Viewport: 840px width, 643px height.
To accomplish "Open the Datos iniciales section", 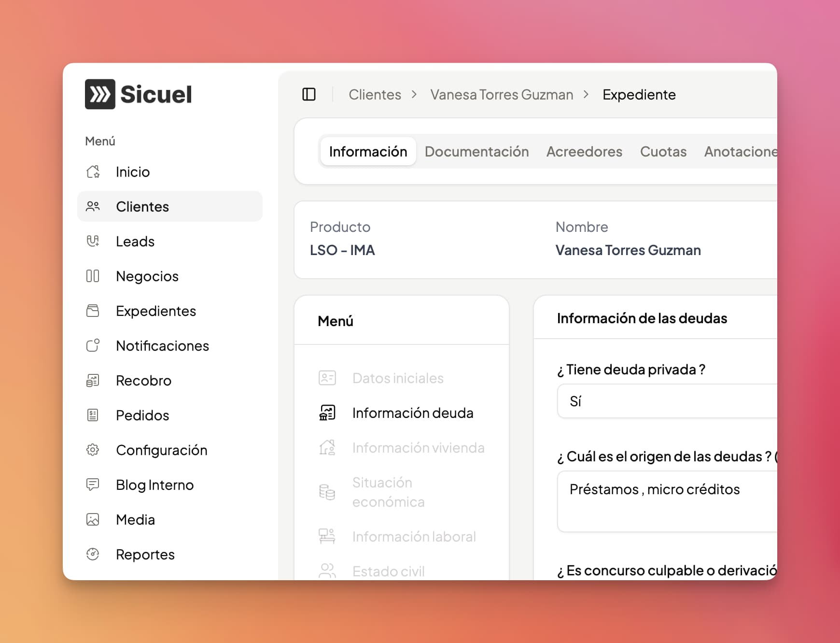I will (398, 378).
